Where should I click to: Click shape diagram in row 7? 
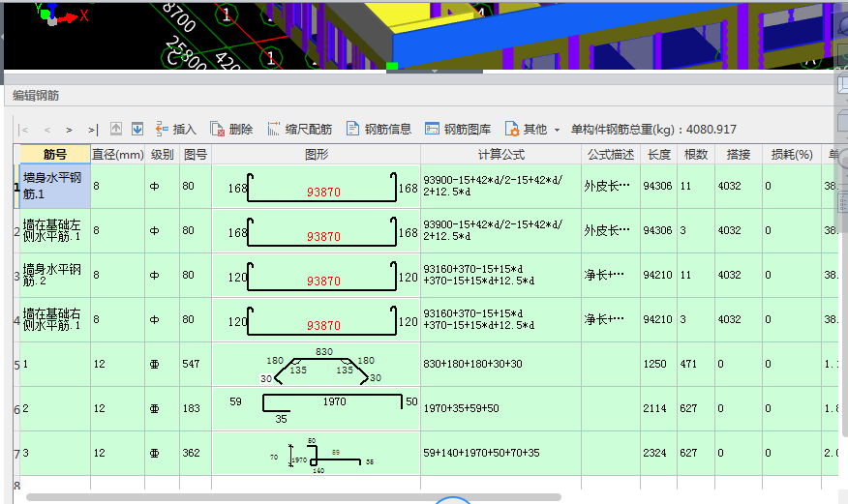tap(317, 454)
